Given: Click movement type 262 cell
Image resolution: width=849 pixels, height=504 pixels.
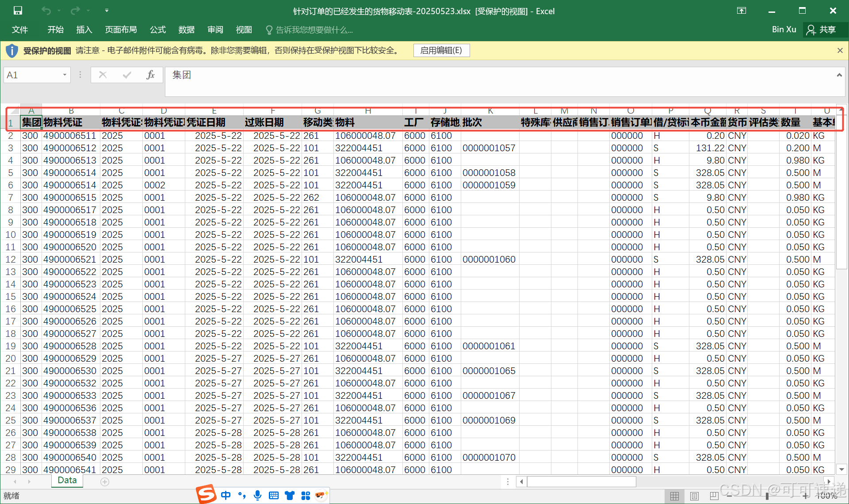Looking at the screenshot, I should 318,198.
